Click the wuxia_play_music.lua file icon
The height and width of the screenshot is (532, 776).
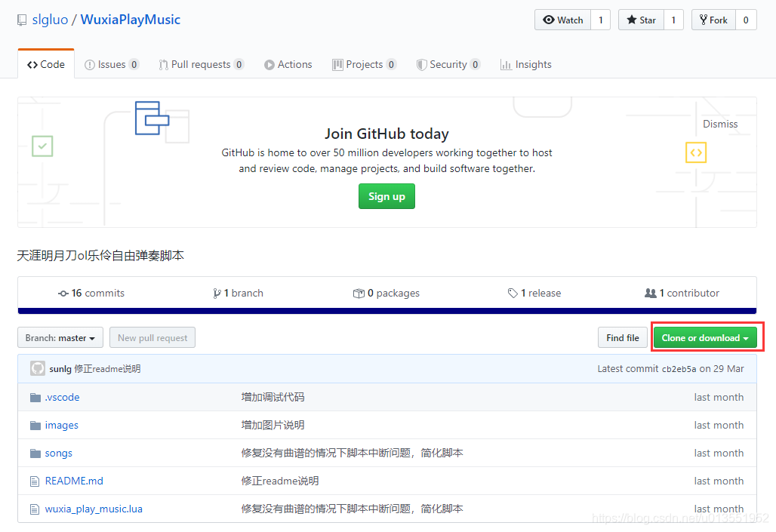(x=35, y=509)
